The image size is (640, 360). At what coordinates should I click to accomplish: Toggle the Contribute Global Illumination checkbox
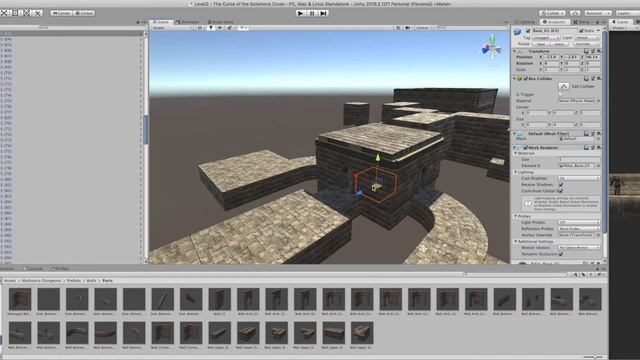[560, 191]
